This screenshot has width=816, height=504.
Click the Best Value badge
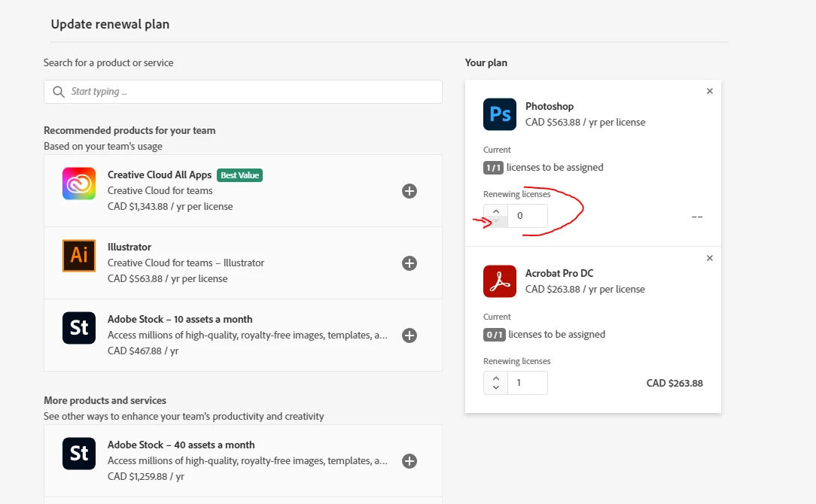pos(240,175)
